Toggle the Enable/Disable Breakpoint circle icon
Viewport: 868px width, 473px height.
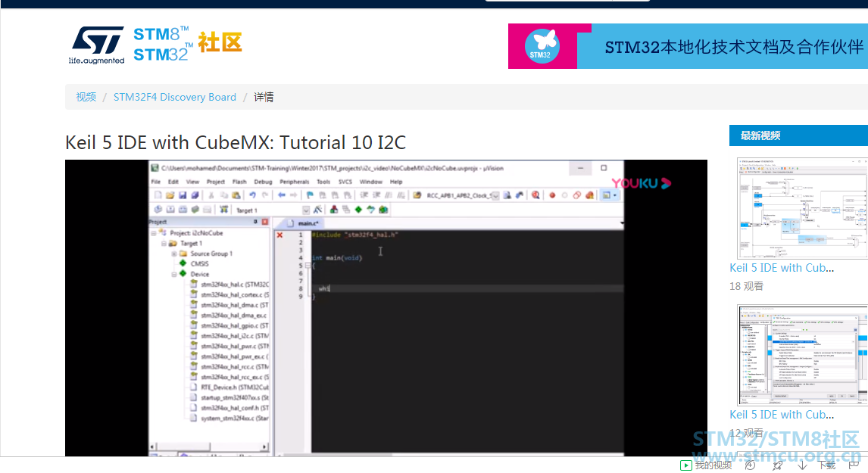pyautogui.click(x=564, y=195)
